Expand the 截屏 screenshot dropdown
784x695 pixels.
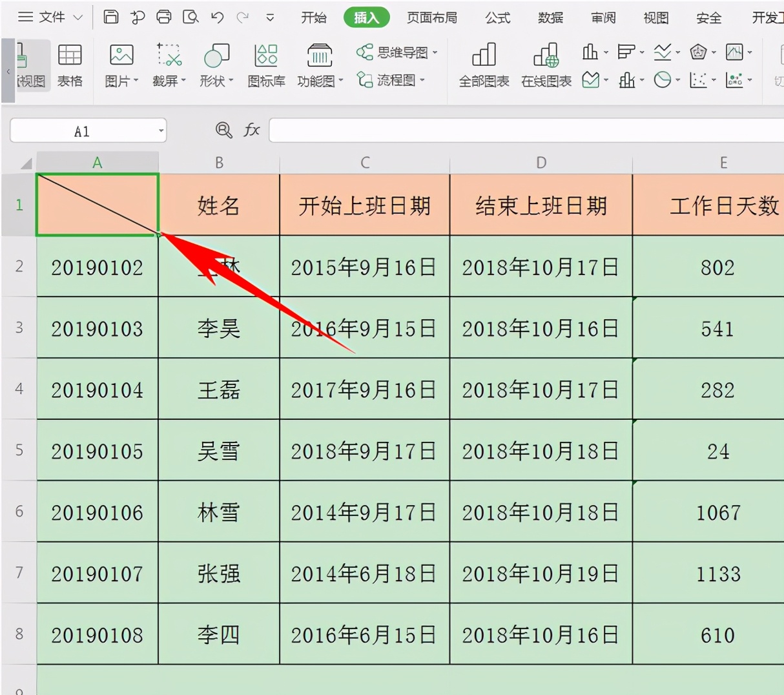[183, 81]
